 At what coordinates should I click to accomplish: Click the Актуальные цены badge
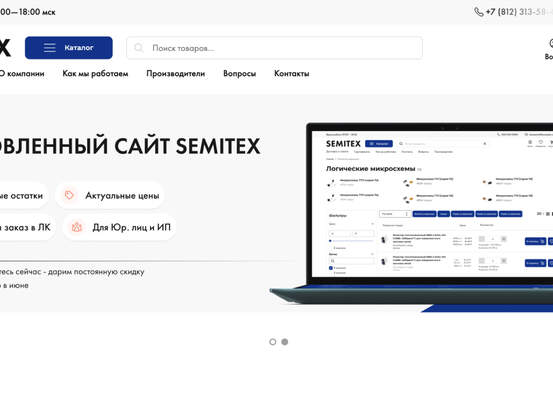[110, 195]
